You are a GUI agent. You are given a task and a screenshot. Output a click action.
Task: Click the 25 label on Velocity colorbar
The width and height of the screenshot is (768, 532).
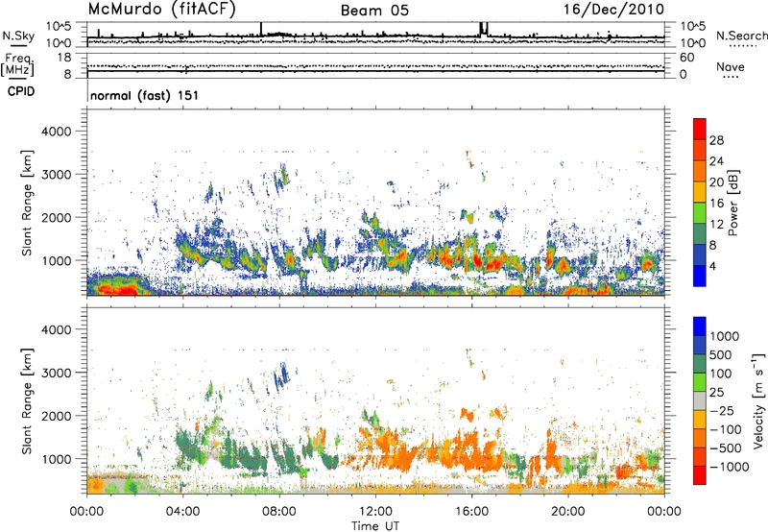coord(717,393)
